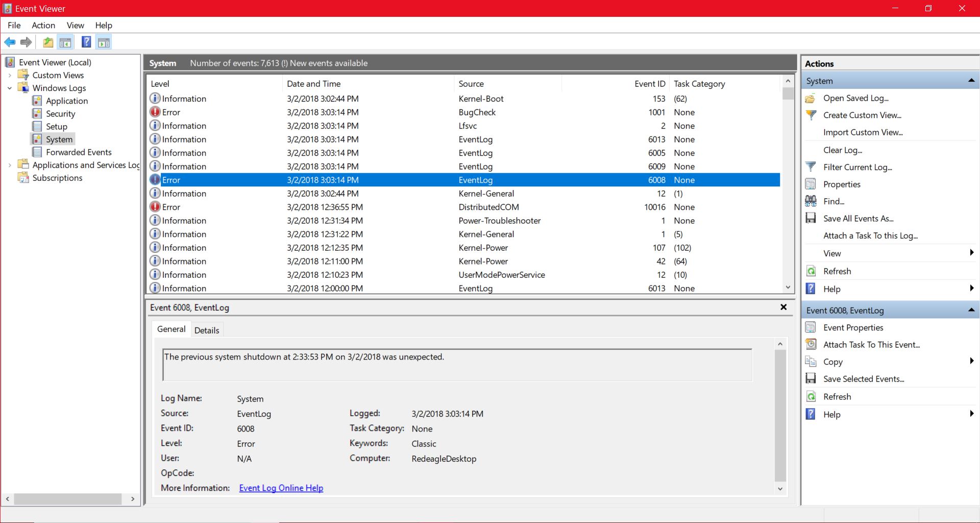
Task: Sort events by Level column header
Action: pos(214,84)
